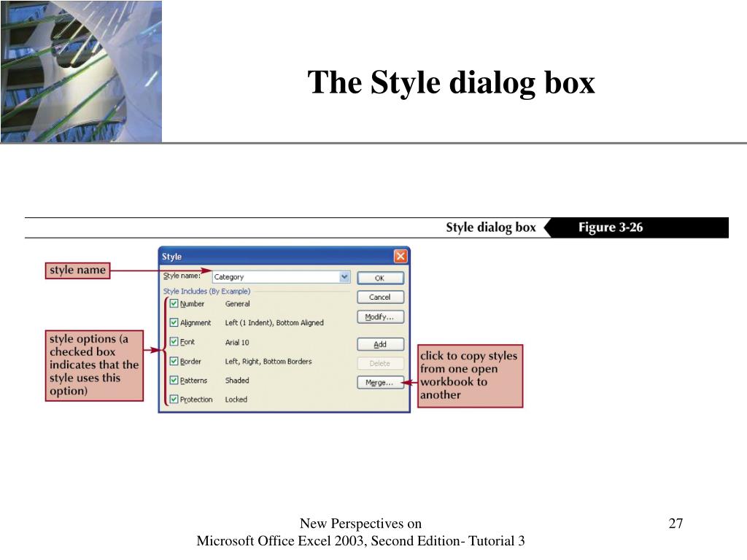Click the 'Figure 3-26' caption label
Image resolution: width=747 pixels, height=560 pixels.
(611, 227)
